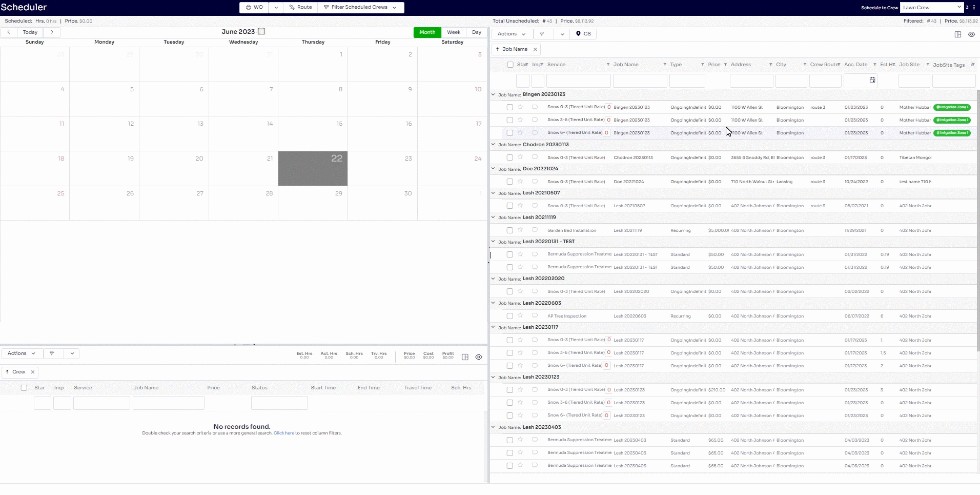This screenshot has height=495, width=980.
Task: Click the WO print button
Action: [x=254, y=7]
